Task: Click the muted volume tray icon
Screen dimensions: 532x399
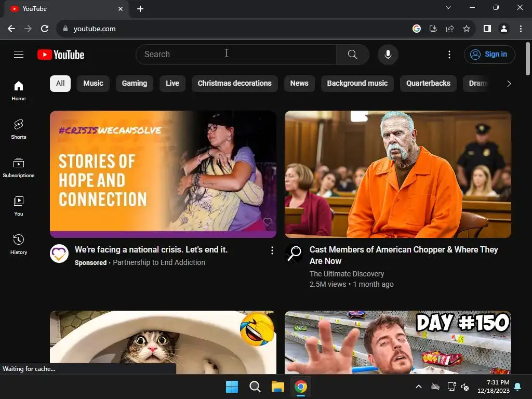Action: [x=465, y=387]
